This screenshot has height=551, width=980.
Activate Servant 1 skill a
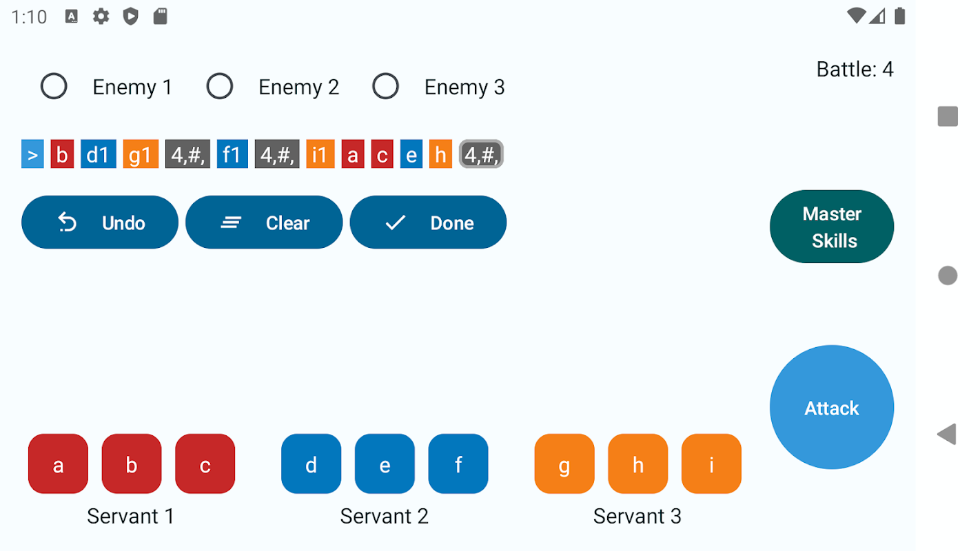click(x=59, y=464)
